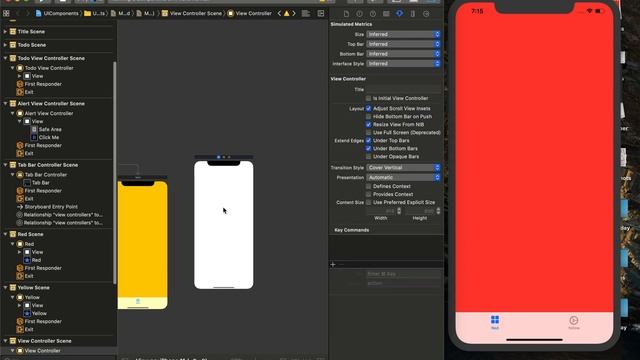Open the History inspector icon
The image size is (640, 360).
[359, 13]
